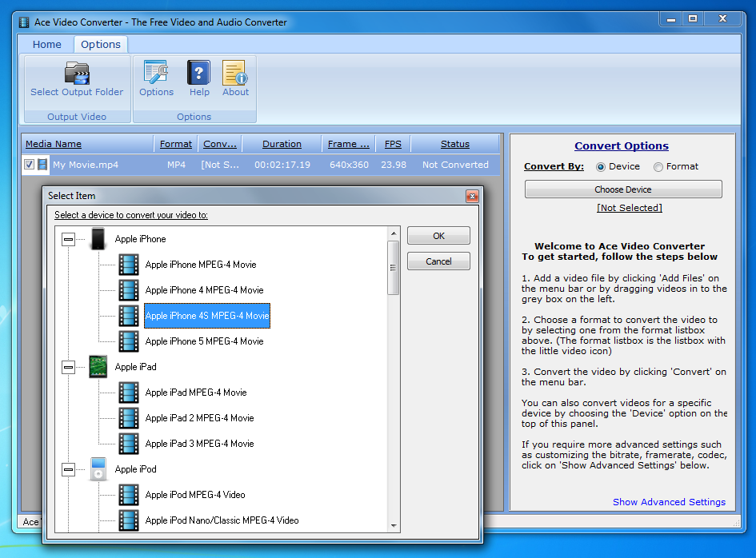Click the Apple iPod device icon

click(x=98, y=469)
